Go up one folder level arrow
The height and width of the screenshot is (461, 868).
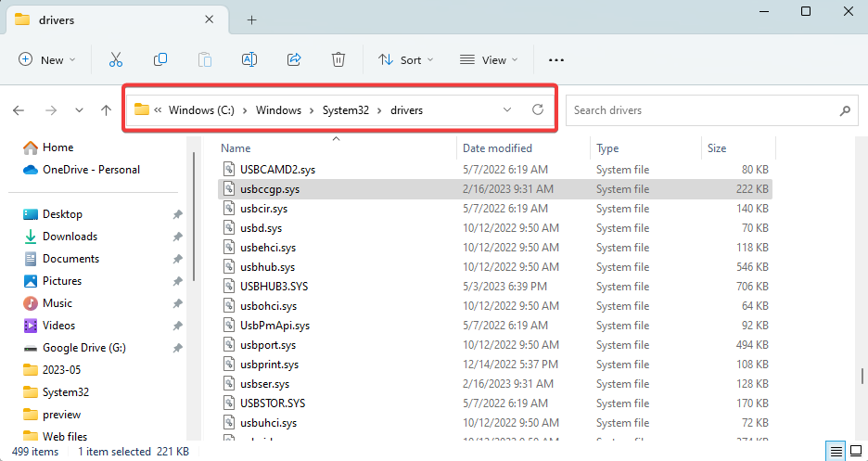click(107, 110)
